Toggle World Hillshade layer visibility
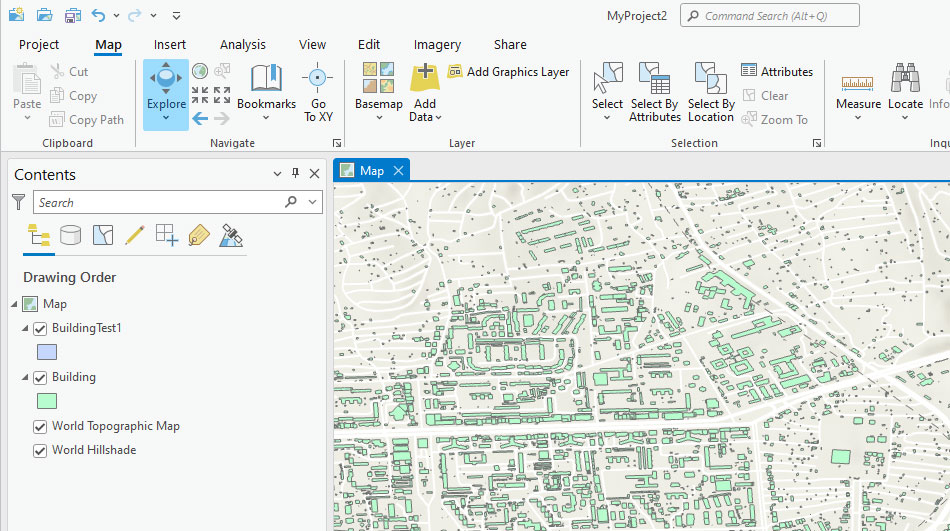 (40, 451)
